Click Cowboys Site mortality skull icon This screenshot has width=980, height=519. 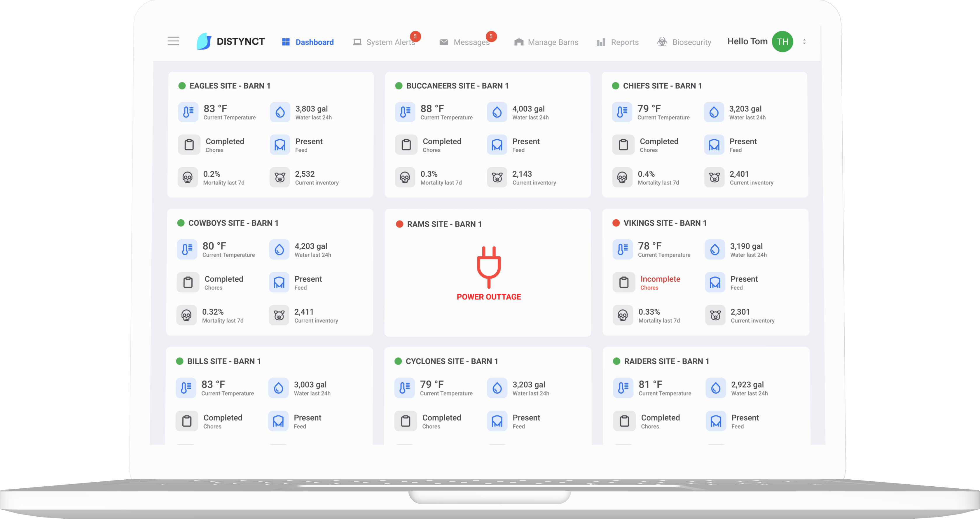186,315
